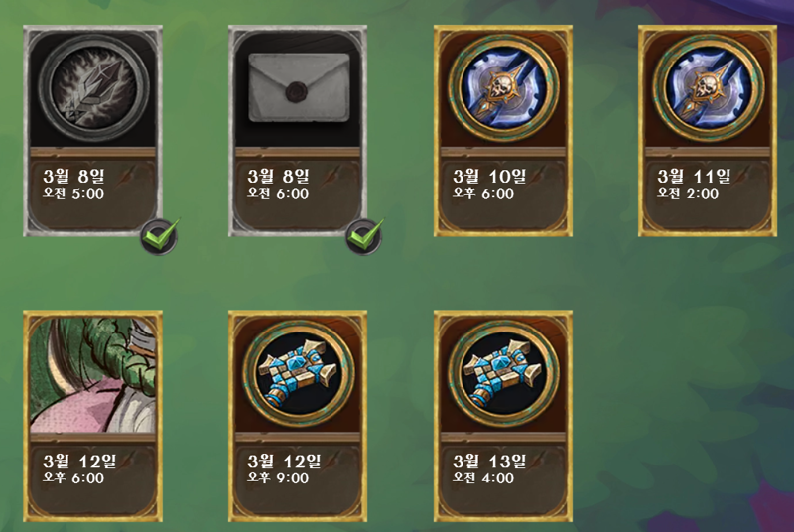
Task: Click the quill mark beside 3월 10일
Action: click(538, 175)
